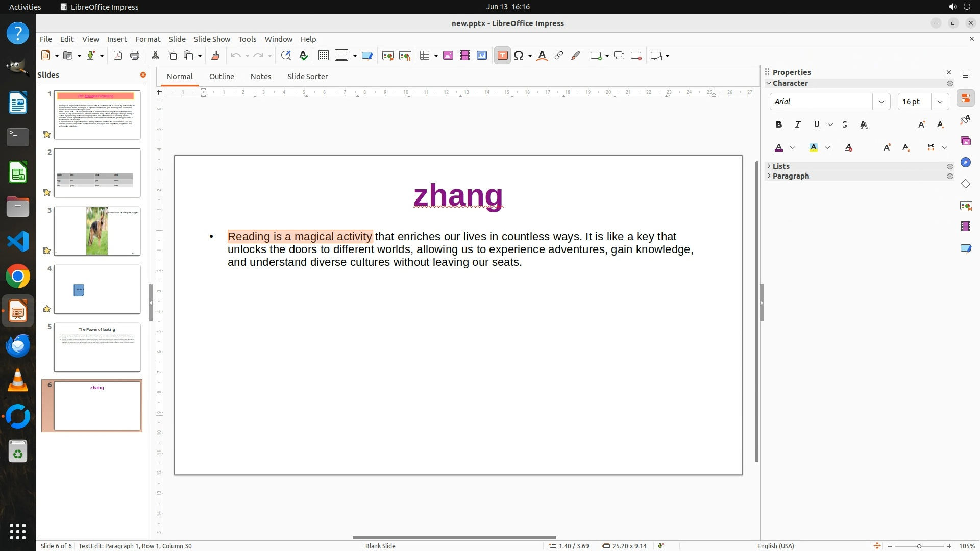Open the font name dropdown
The height and width of the screenshot is (551, 980).
point(881,102)
